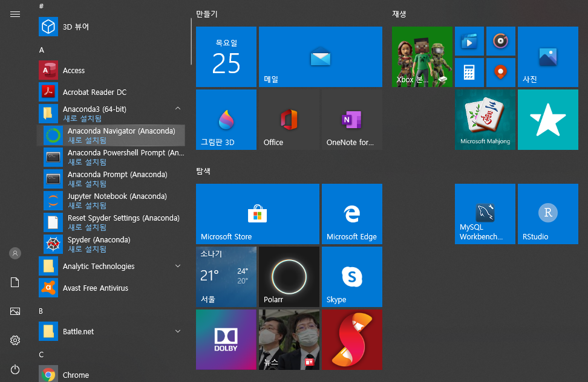Open the 서울 weather tile
This screenshot has height=382, width=588.
pos(226,277)
